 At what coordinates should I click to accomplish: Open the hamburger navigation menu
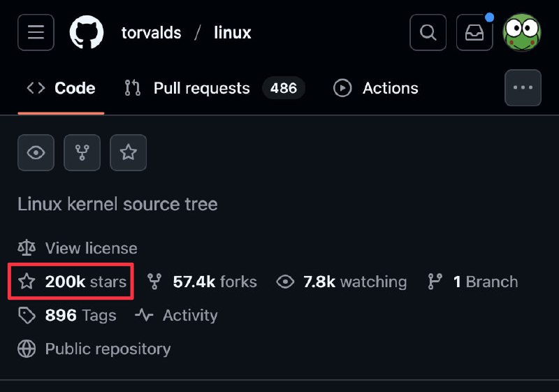(36, 32)
